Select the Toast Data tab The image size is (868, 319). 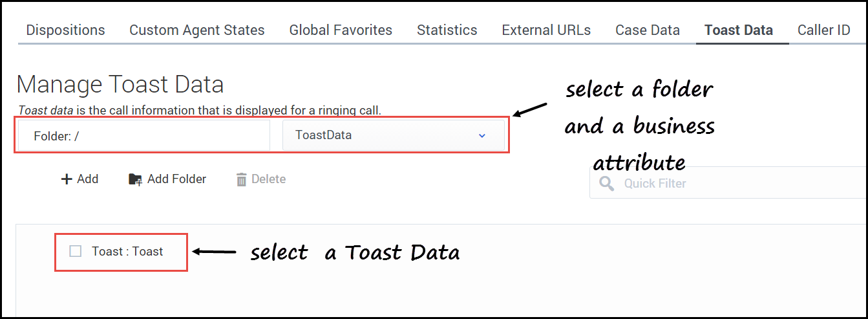[738, 30]
